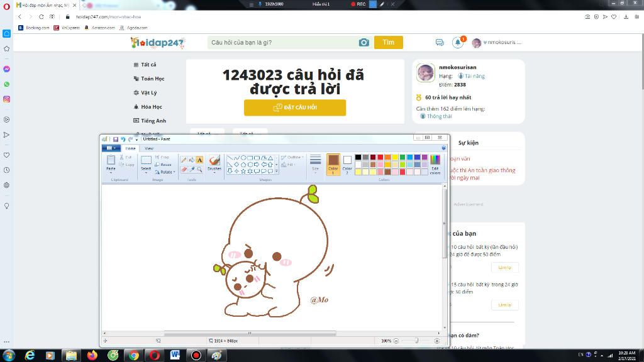Open the nmokosuris profile dropdown
The height and width of the screenshot is (362, 644).
tap(497, 42)
